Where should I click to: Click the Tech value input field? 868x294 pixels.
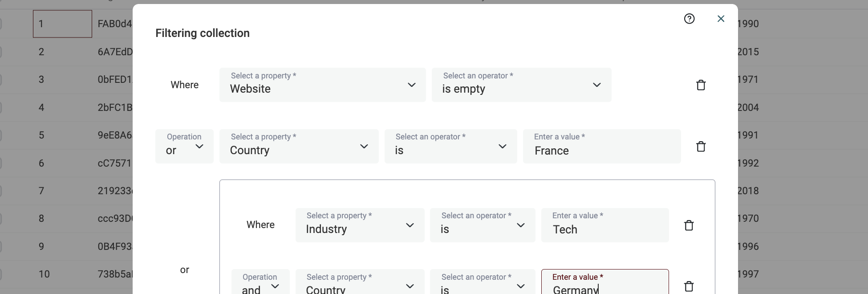pos(604,229)
